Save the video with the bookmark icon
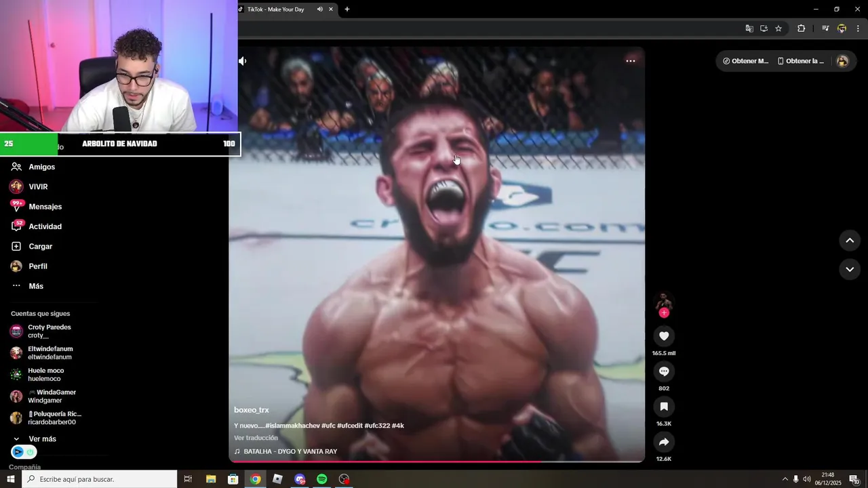The width and height of the screenshot is (868, 488). [x=664, y=407]
